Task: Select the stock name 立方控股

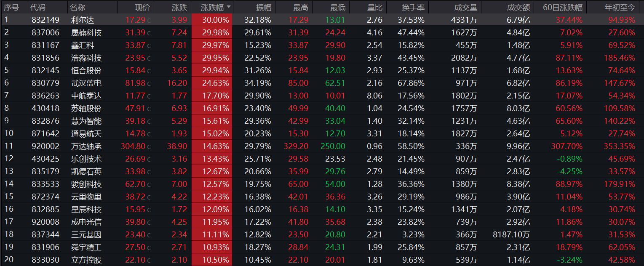Action: pos(86,260)
